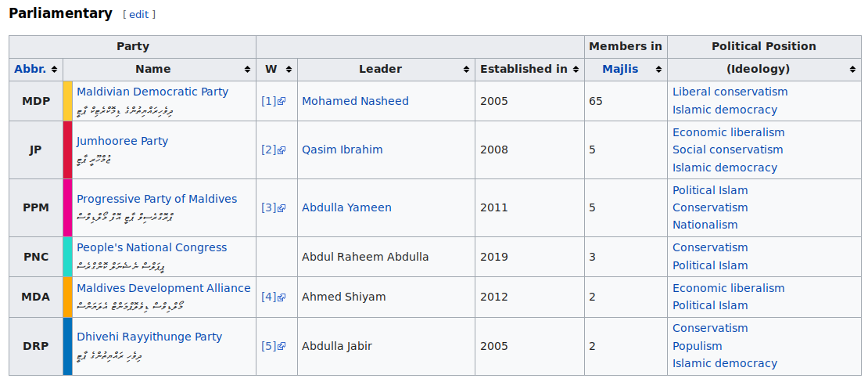Sort table by Abbr. column arrows
868x382 pixels.
55,70
